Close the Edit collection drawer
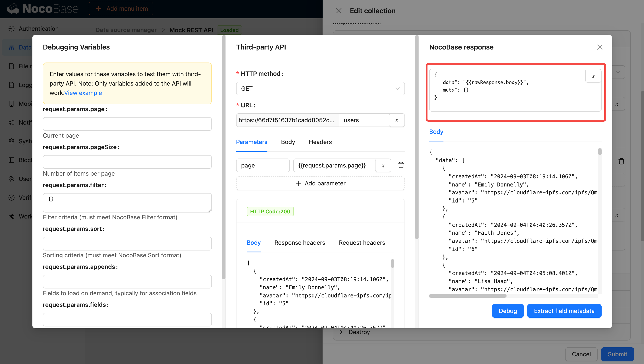644x364 pixels. pos(338,11)
